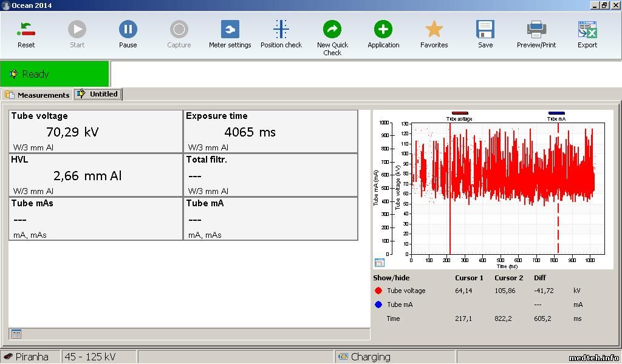Click the solid red cursor 1 line in graph

(449, 231)
